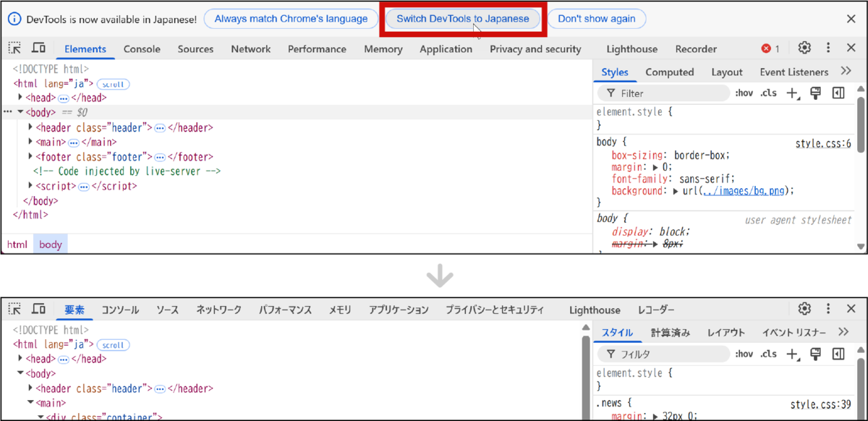Open the three-dot customize menu in English DevTools
The width and height of the screenshot is (868, 421).
828,48
